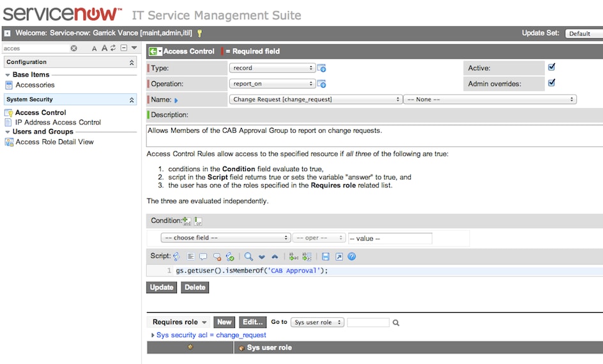The image size is (603, 364).
Task: Open the Operation field reference icon
Action: [x=321, y=84]
